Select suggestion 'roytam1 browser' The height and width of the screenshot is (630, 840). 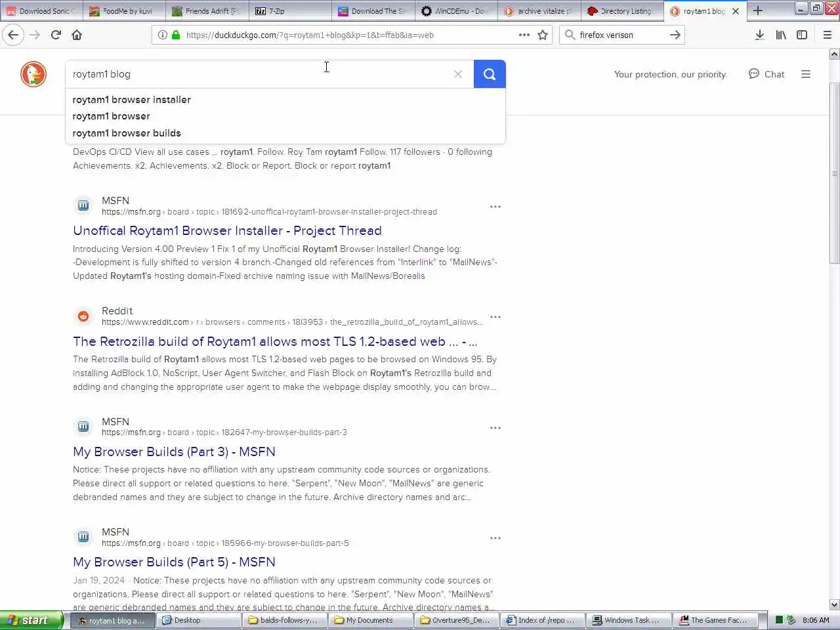111,116
